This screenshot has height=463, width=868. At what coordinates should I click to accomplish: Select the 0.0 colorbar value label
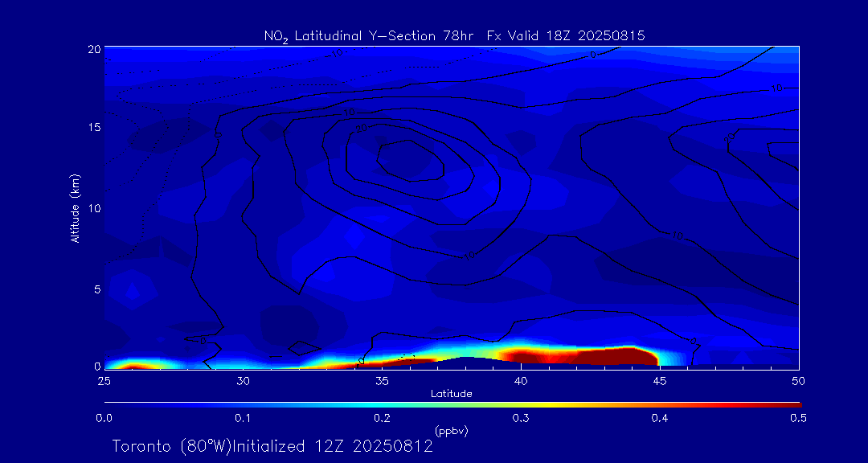(x=104, y=418)
